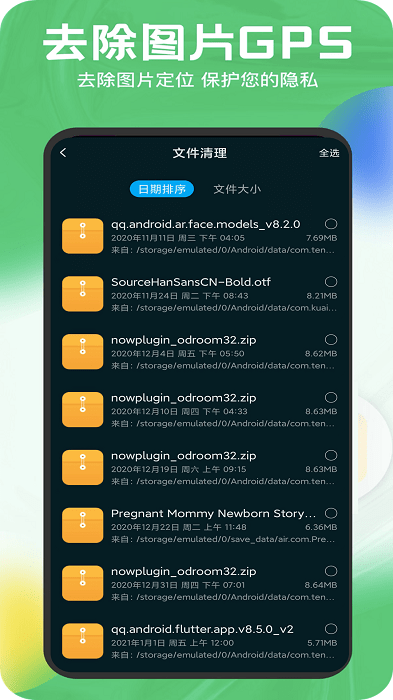The image size is (393, 700).
Task: Tap date 2020年12月19日 周六 上午 09:15
Action: 179,470
